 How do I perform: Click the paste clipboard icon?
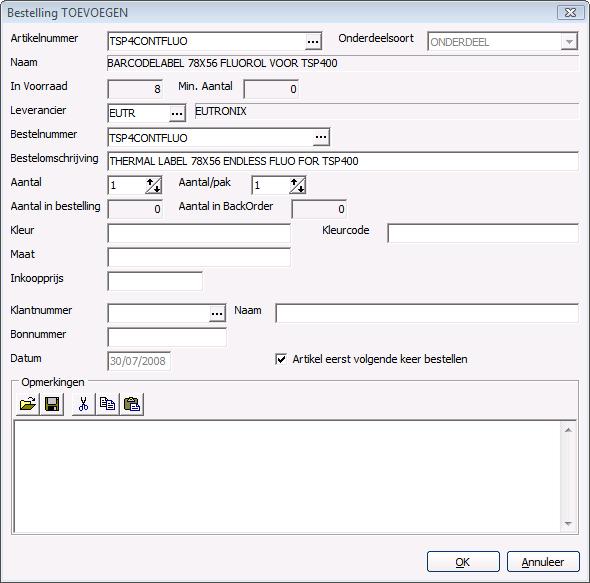coord(132,404)
